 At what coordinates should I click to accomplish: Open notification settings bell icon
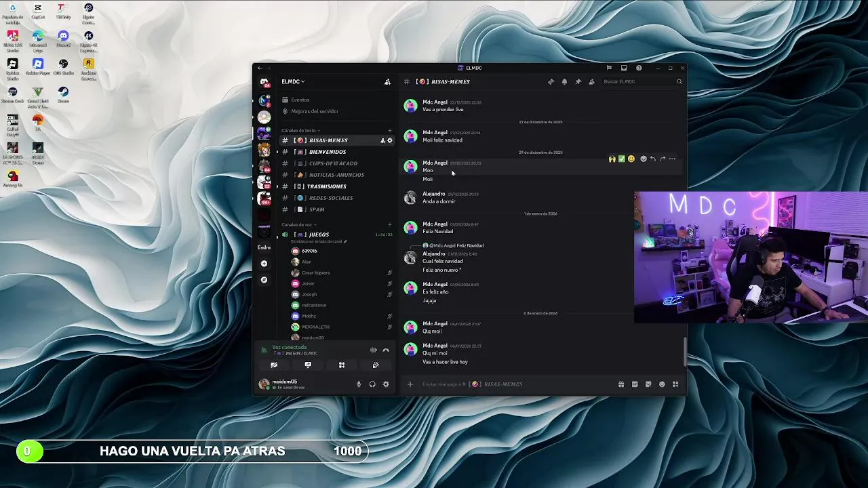564,81
